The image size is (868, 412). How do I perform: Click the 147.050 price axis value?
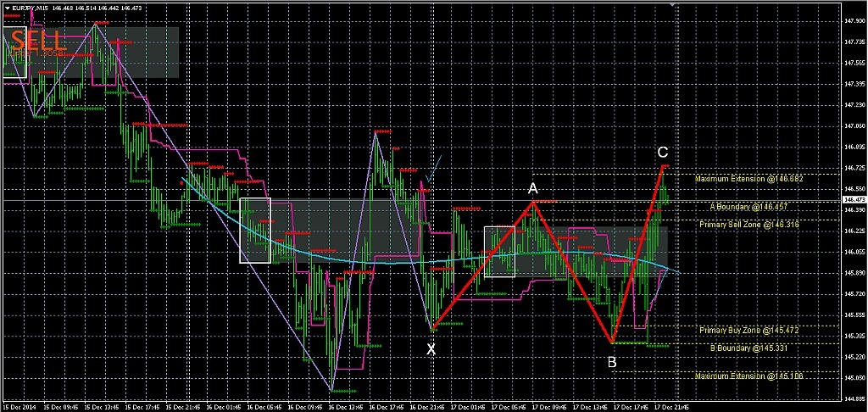(854, 125)
